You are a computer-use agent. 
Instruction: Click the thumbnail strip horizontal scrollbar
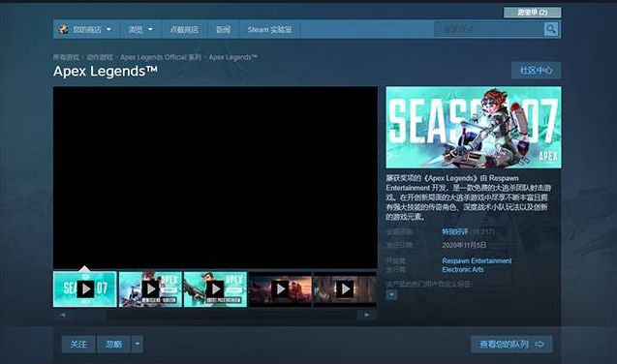pyautogui.click(x=215, y=315)
